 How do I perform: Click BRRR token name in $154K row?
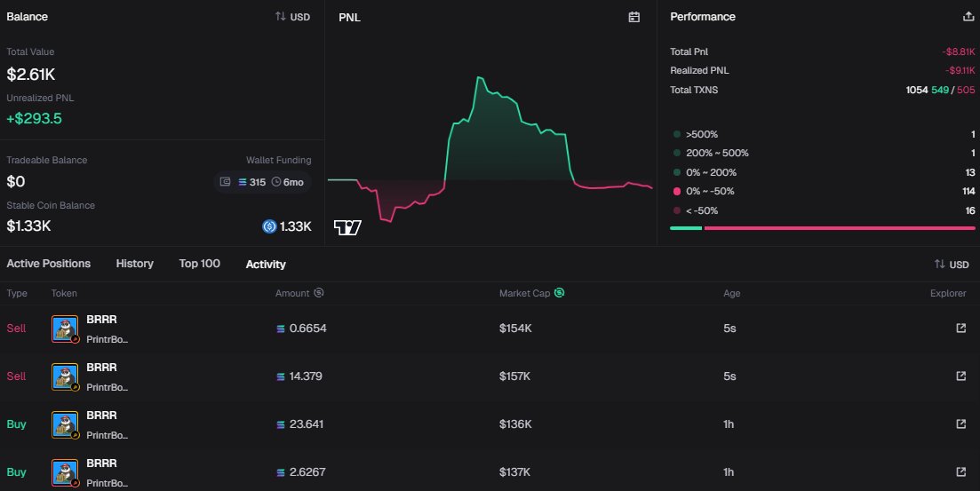tap(101, 320)
